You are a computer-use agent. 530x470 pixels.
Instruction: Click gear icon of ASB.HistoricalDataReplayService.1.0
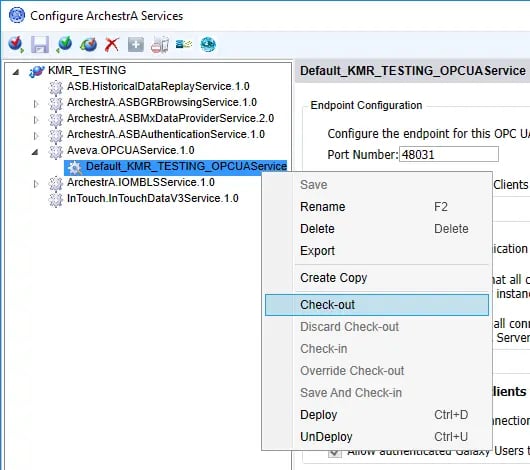click(x=56, y=88)
